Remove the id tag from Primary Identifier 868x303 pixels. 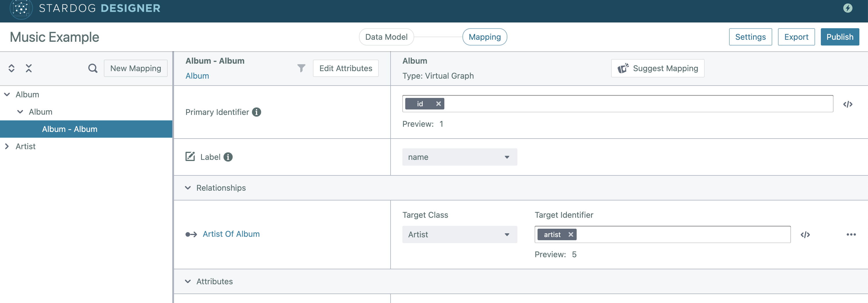point(438,104)
